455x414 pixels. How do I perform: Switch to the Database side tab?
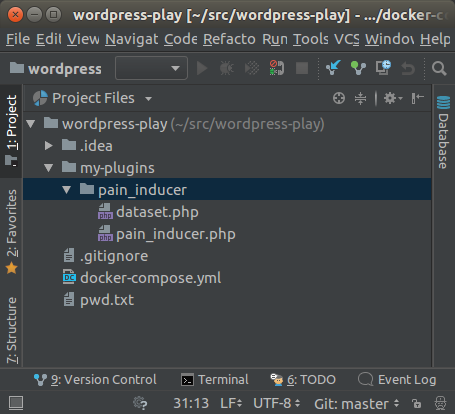pyautogui.click(x=443, y=132)
